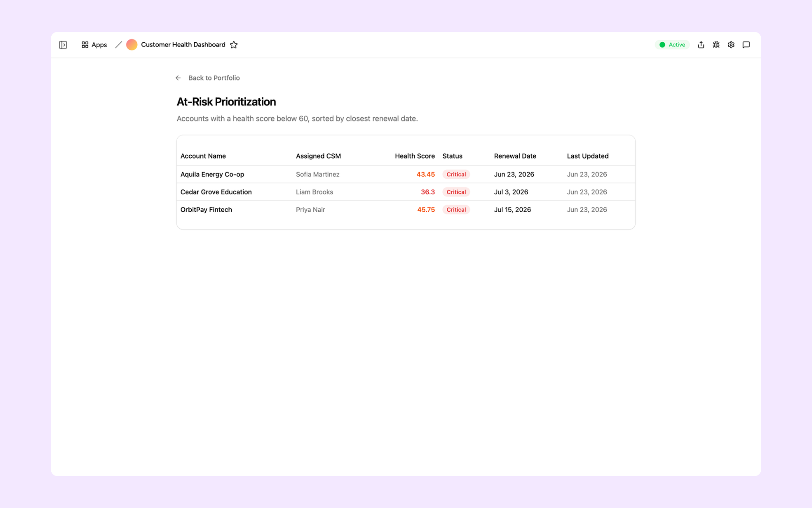
Task: Open the OrbitPay Fintech account
Action: click(206, 210)
